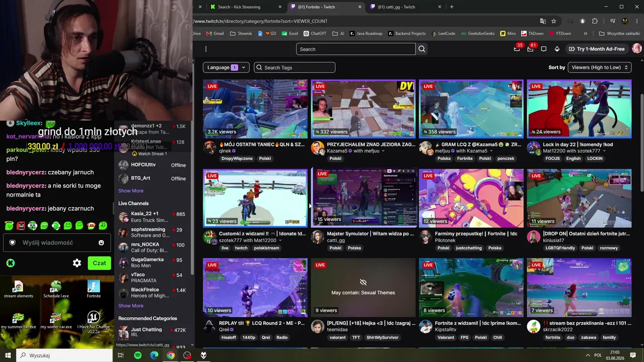Click the Search Tags input field
644x362 pixels.
(x=294, y=67)
